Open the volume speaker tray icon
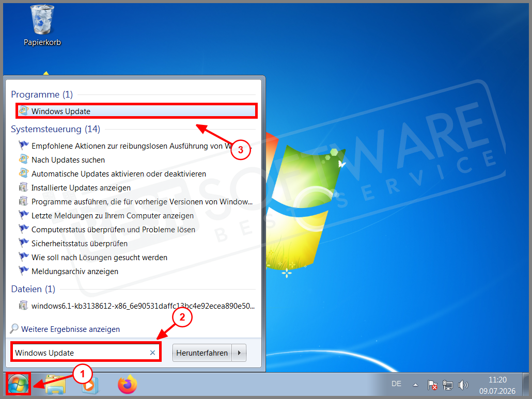 pyautogui.click(x=463, y=385)
